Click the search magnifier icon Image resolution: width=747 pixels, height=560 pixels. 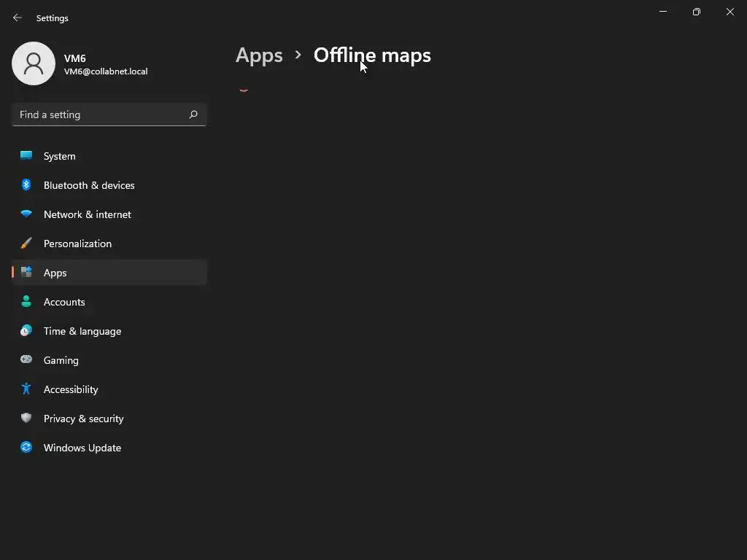click(193, 114)
